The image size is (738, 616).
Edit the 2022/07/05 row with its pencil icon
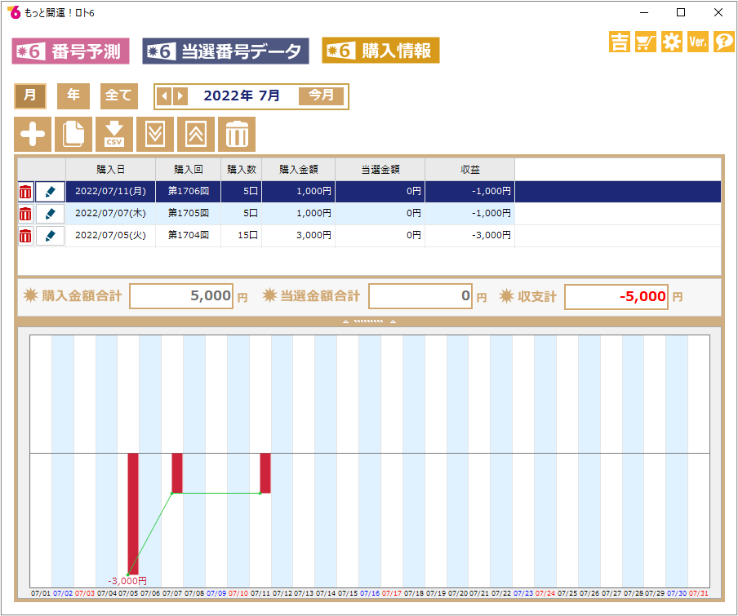50,235
